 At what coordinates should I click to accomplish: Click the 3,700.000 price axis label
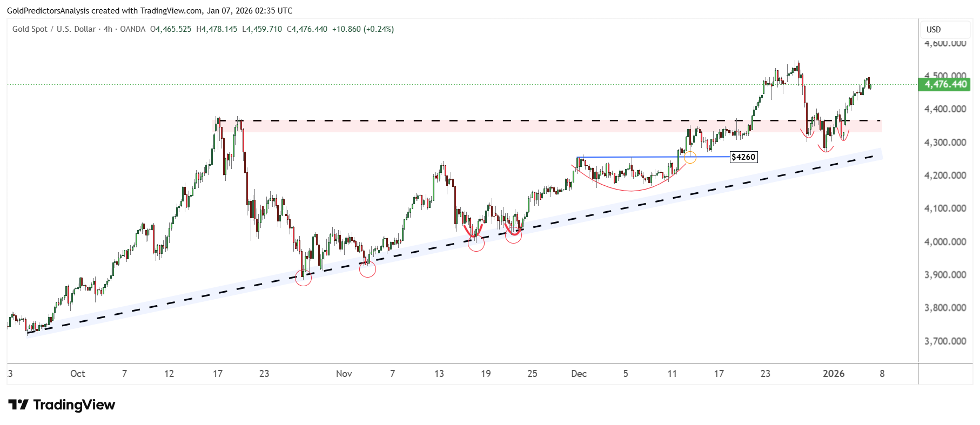click(x=945, y=341)
